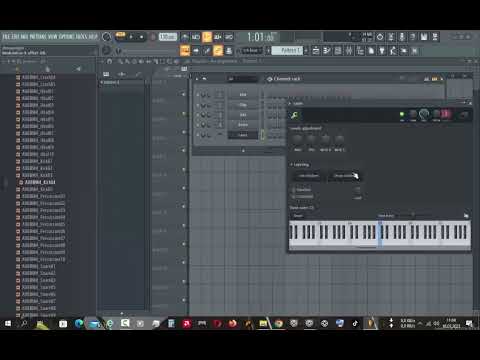The width and height of the screenshot is (480, 360).
Task: Collapse the Layering section arrow
Action: coord(291,165)
